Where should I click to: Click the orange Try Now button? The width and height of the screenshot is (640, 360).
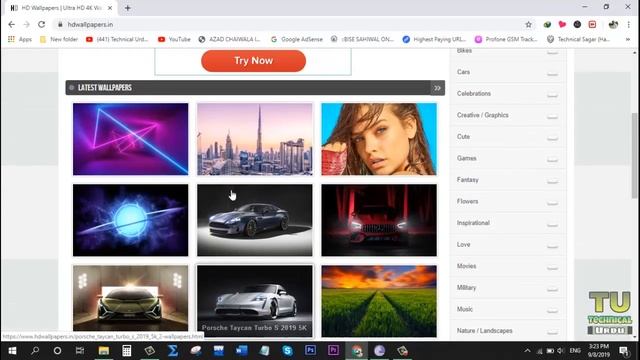[253, 61]
